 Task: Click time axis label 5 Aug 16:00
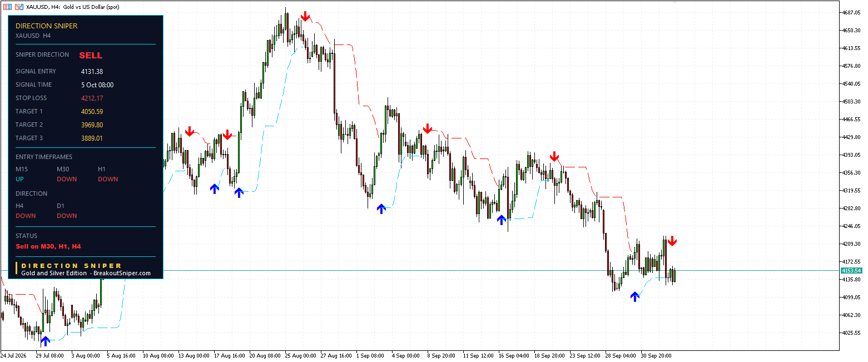121,355
